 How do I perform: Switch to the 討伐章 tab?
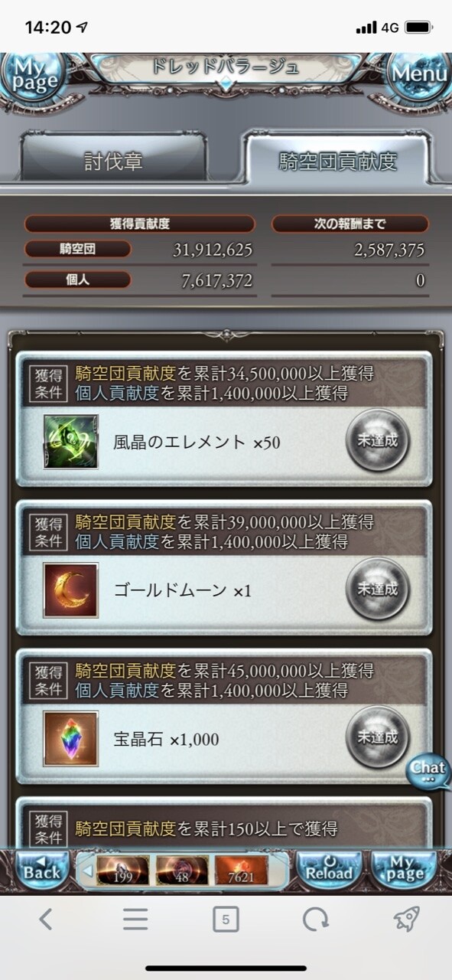click(x=113, y=162)
